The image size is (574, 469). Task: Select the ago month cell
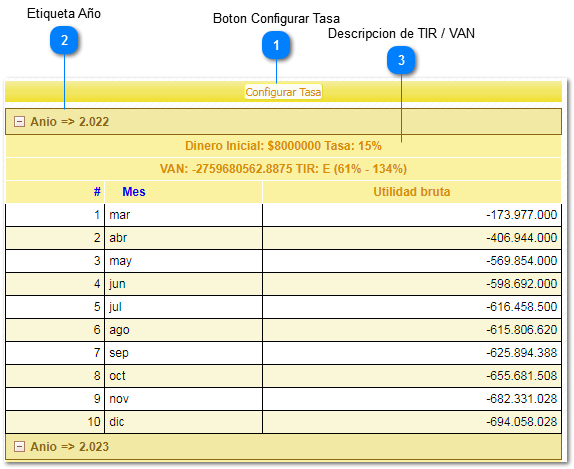pyautogui.click(x=183, y=330)
